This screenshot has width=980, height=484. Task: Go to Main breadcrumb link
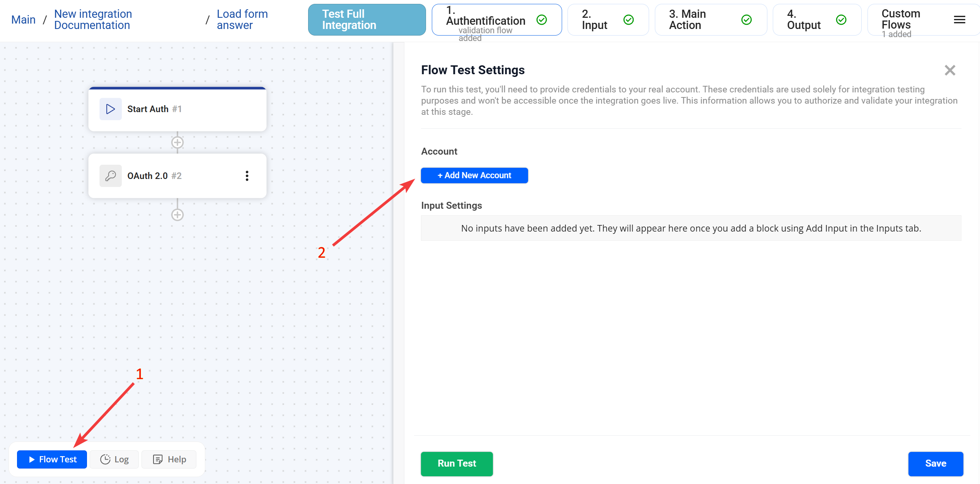(x=23, y=20)
